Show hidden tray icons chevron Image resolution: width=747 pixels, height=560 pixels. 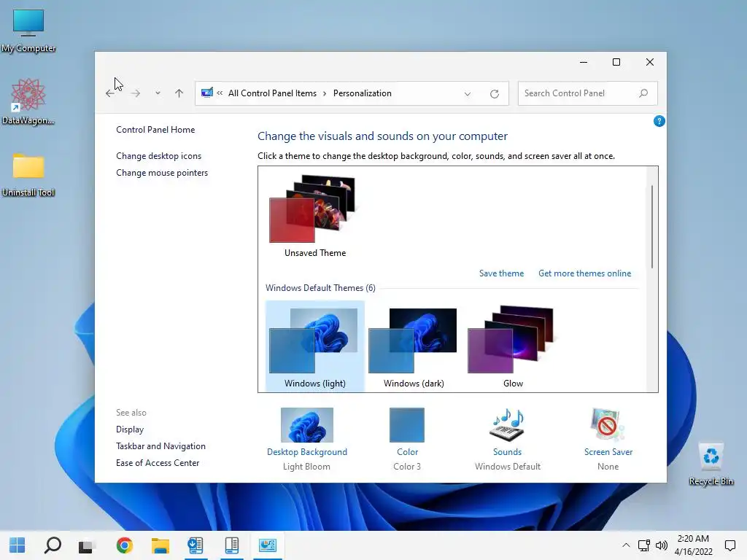click(626, 545)
